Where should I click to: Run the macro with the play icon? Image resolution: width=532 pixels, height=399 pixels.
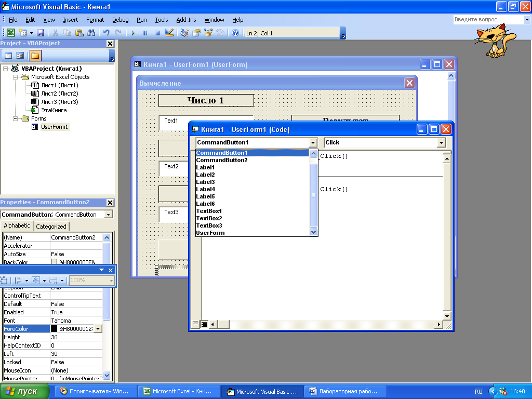(133, 33)
